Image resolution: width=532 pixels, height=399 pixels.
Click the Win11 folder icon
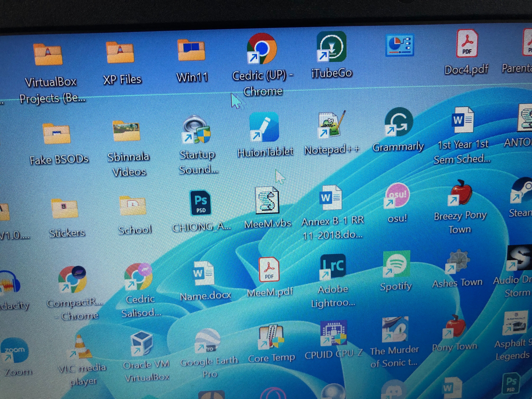pyautogui.click(x=191, y=50)
